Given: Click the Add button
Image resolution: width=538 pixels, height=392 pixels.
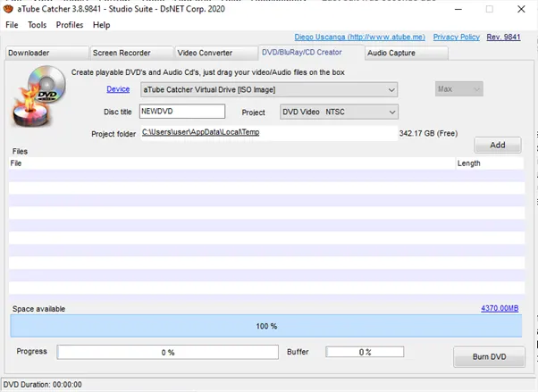Looking at the screenshot, I should point(498,145).
